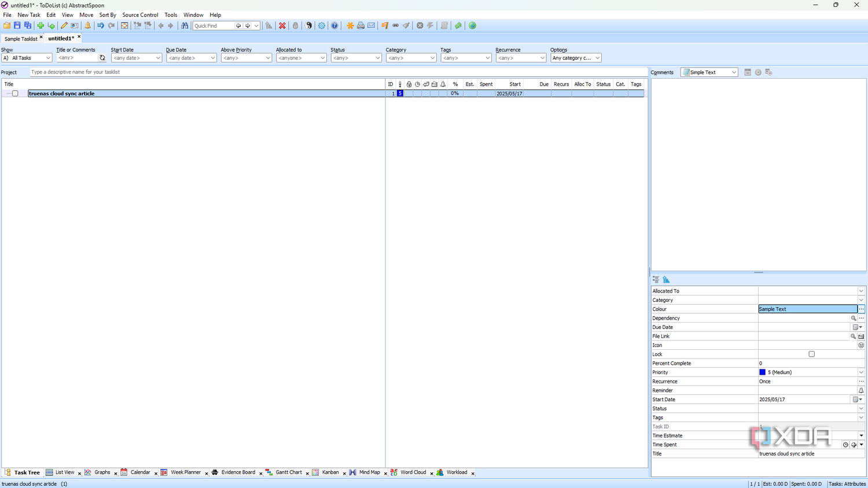Send tasks by email using the envelope icon
868x488 pixels.
coord(372,25)
